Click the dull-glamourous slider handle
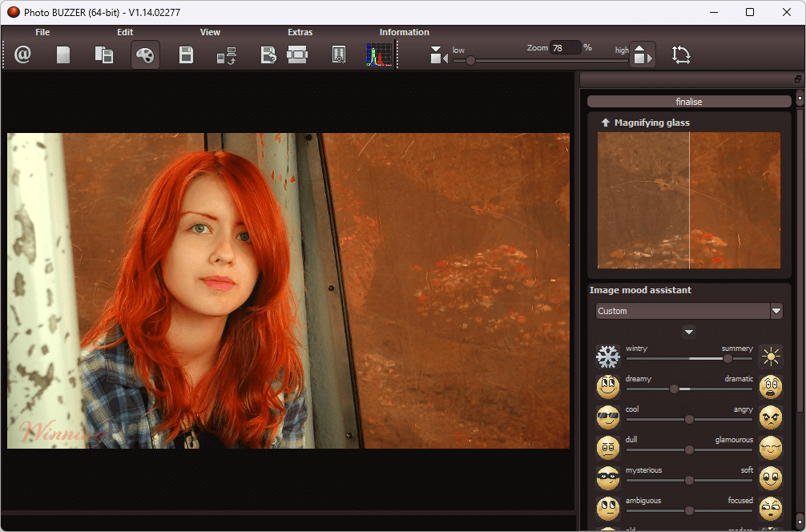The width and height of the screenshot is (806, 532). click(x=689, y=449)
